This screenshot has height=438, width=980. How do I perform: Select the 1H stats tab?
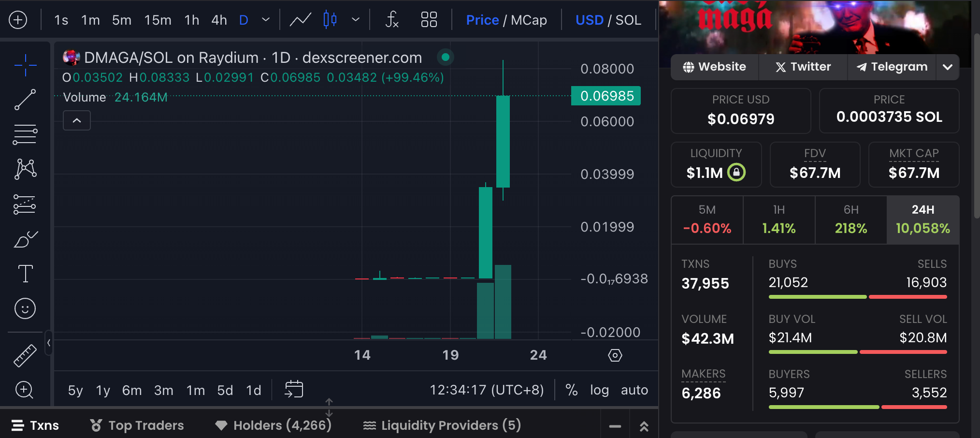779,220
